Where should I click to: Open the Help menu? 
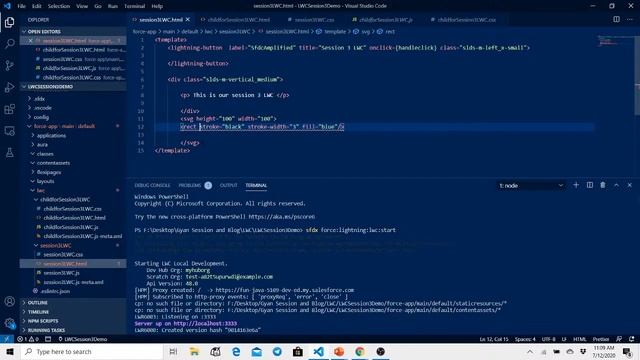tap(157, 6)
